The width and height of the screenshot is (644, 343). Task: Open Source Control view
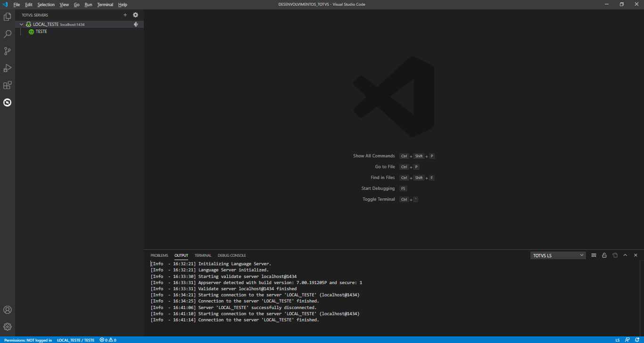coord(7,51)
